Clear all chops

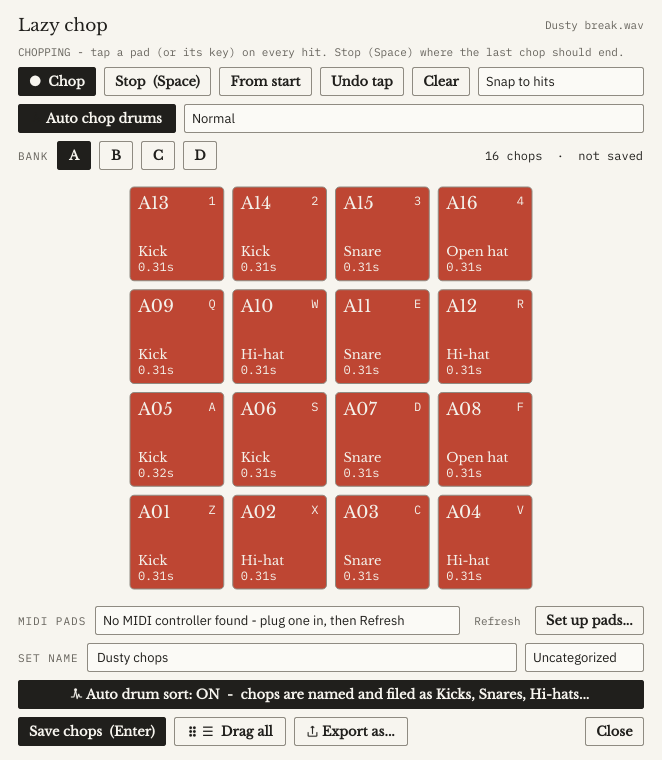coord(441,81)
